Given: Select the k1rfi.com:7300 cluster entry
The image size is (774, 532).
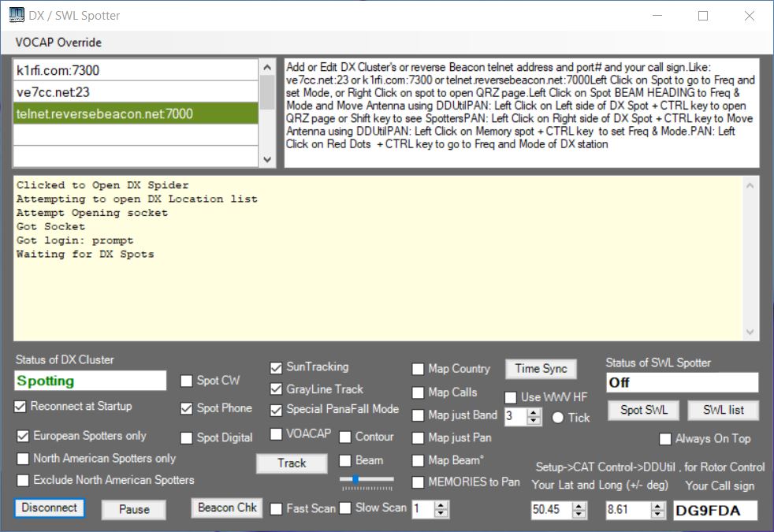Looking at the screenshot, I should 136,71.
